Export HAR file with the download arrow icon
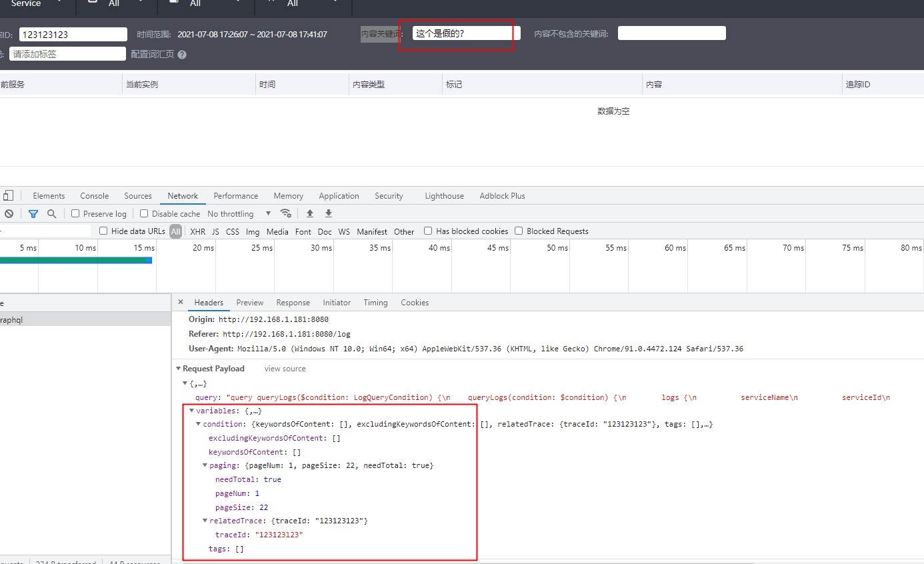This screenshot has width=924, height=564. point(329,213)
